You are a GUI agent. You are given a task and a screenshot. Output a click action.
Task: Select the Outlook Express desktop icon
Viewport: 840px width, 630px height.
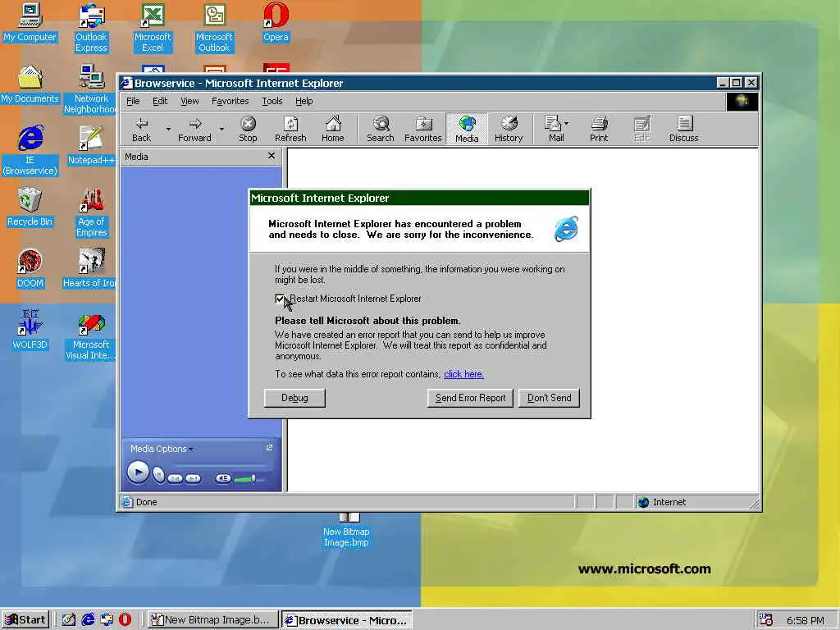(x=91, y=28)
